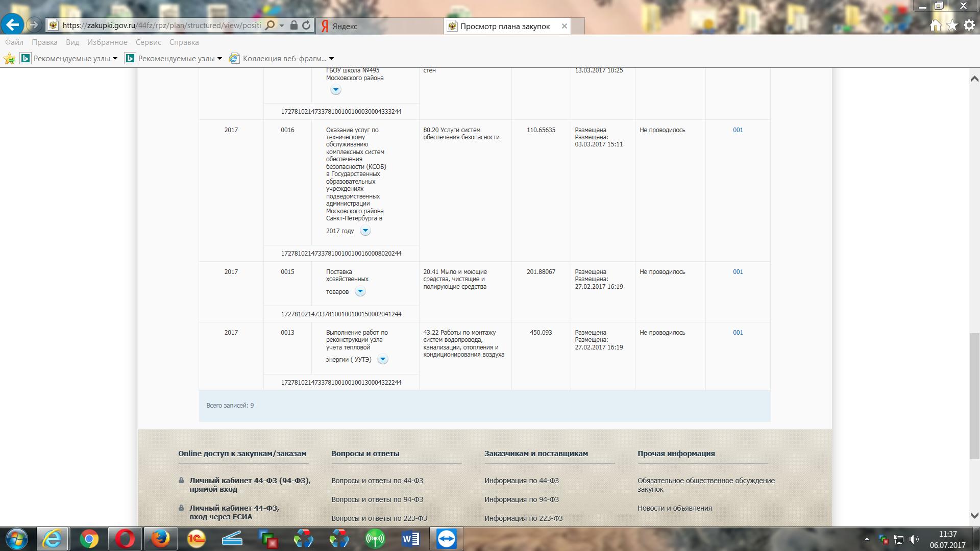This screenshot has width=980, height=551.
Task: Expand details for УУТЭ reconstruction item
Action: (x=382, y=359)
